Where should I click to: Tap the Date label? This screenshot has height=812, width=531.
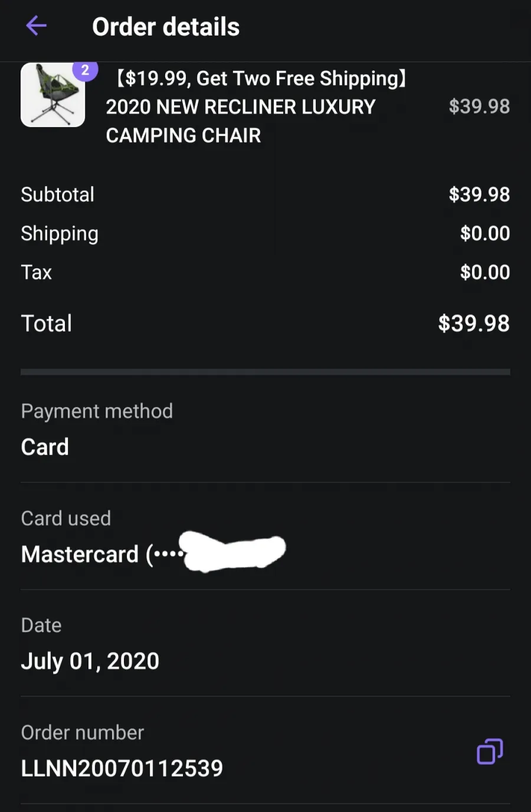pyautogui.click(x=41, y=625)
